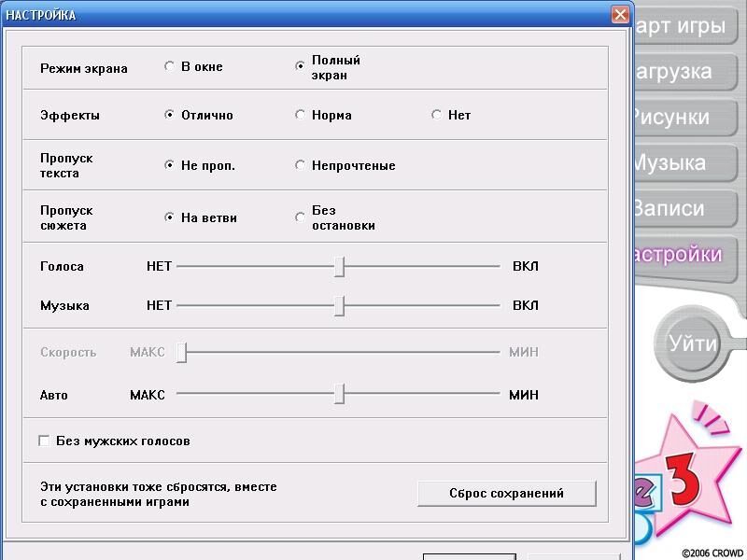Open "Загрузка" in the background game menu
Image resolution: width=747 pixels, height=560 pixels.
click(x=685, y=72)
